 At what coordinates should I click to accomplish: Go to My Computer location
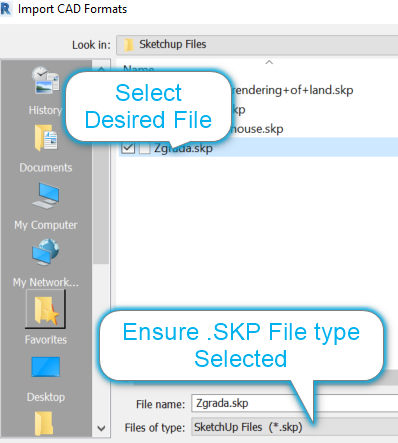coord(46,206)
